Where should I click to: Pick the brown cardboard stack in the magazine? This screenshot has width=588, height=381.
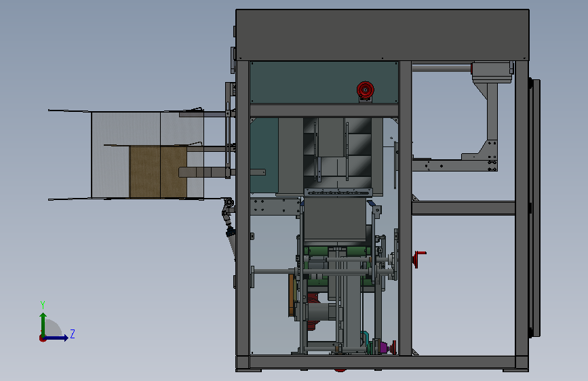tap(158, 172)
